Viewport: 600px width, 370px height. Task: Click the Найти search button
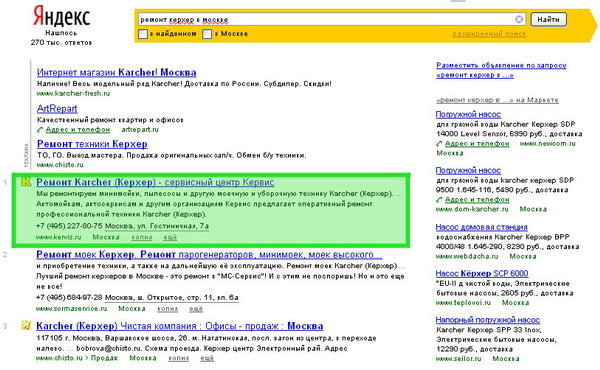click(x=548, y=19)
